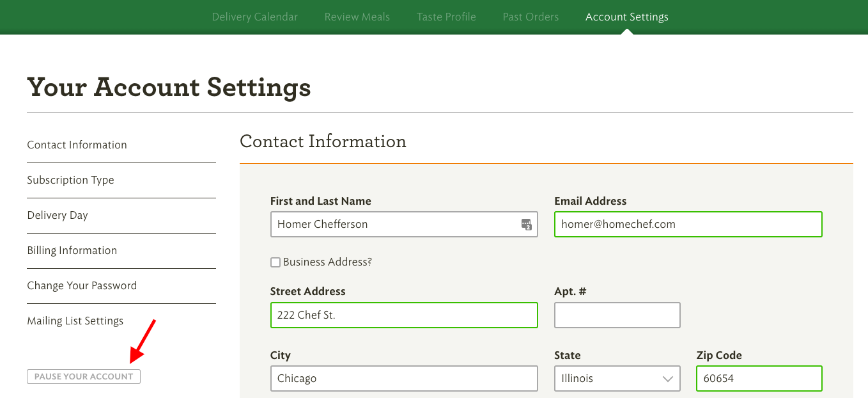Focus the empty Apt. # field
The width and height of the screenshot is (868, 398).
pos(617,315)
